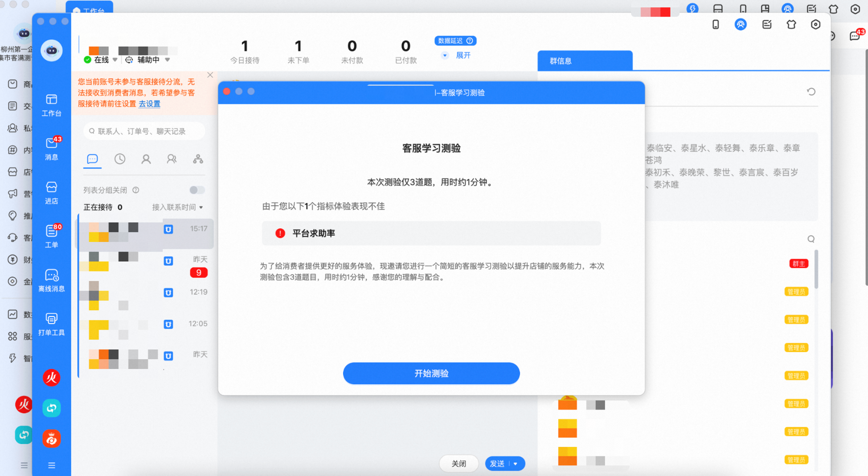Click the 去设置 link
This screenshot has height=476, width=868.
(149, 103)
